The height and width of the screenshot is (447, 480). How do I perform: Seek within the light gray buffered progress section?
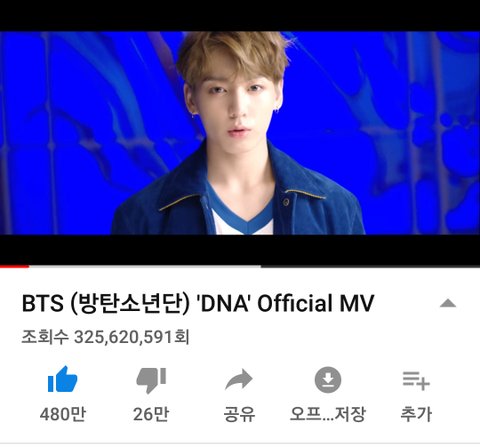tap(145, 266)
